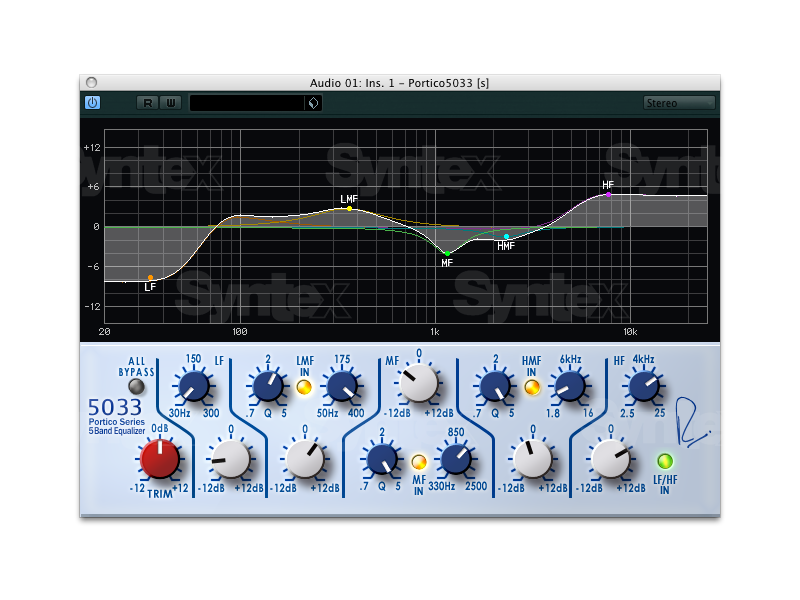The height and width of the screenshot is (600, 800).
Task: Click the white MF gain knob
Action: [418, 381]
